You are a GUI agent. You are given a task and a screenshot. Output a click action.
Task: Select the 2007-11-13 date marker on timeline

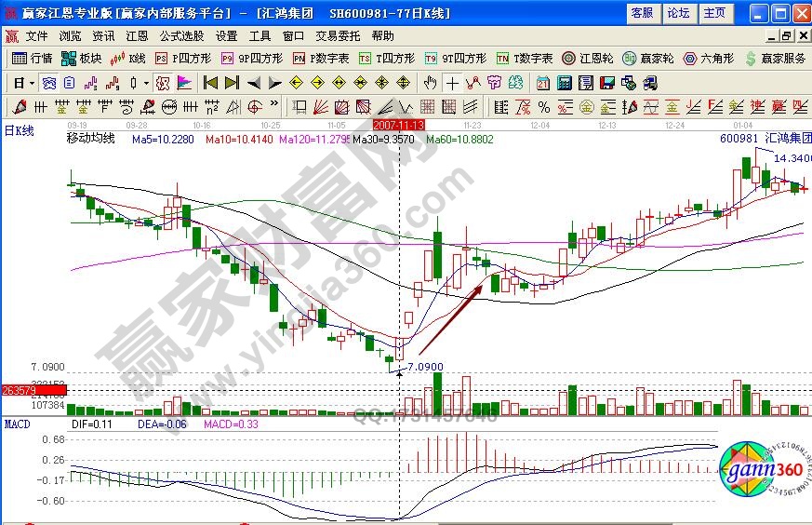398,124
